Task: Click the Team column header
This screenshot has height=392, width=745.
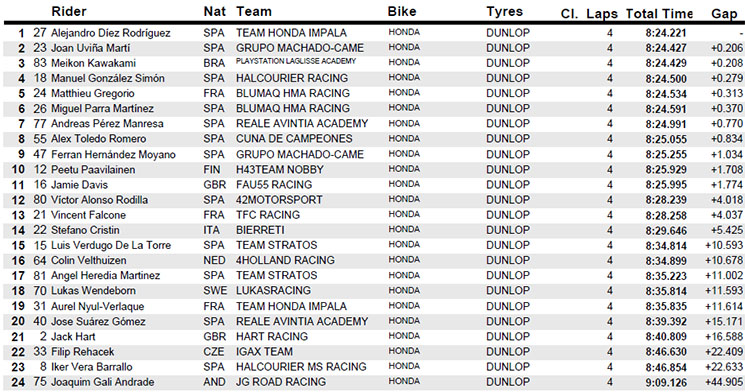Action: [254, 11]
